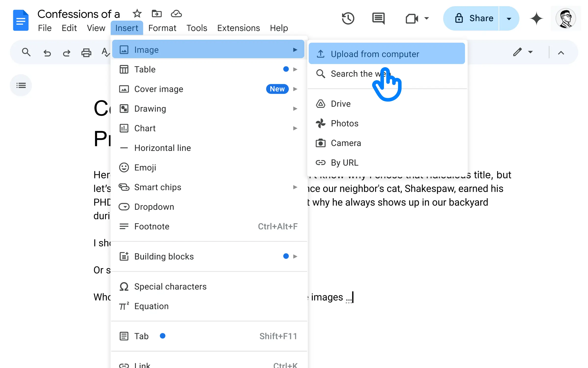Click the Drawing icon in menu

coord(124,108)
